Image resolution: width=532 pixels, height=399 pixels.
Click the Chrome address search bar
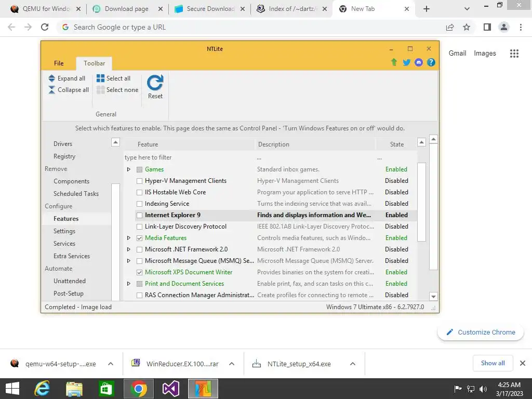[251, 27]
